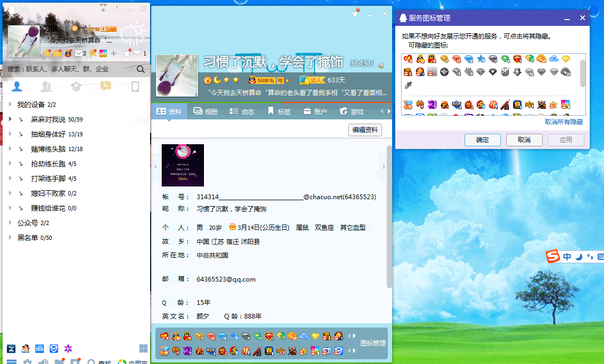Image resolution: width=604 pixels, height=364 pixels.
Task: Click the 取消所有隐藏 link
Action: pos(563,122)
